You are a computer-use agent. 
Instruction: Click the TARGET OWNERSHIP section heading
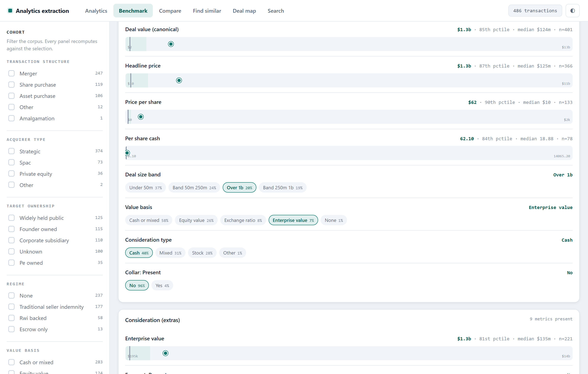coord(31,206)
